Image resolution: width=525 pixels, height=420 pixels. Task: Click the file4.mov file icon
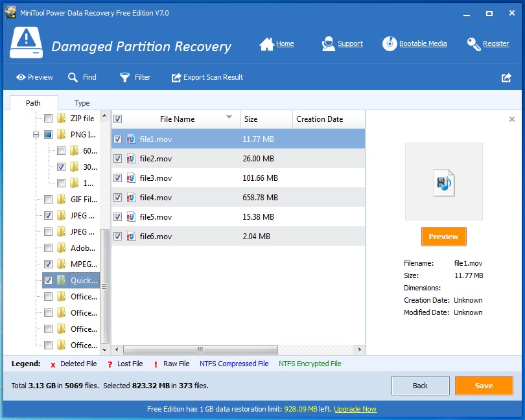131,197
